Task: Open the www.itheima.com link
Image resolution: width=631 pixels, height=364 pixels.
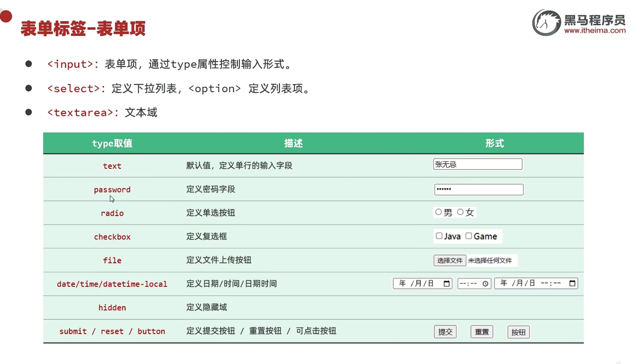Action: click(x=595, y=30)
